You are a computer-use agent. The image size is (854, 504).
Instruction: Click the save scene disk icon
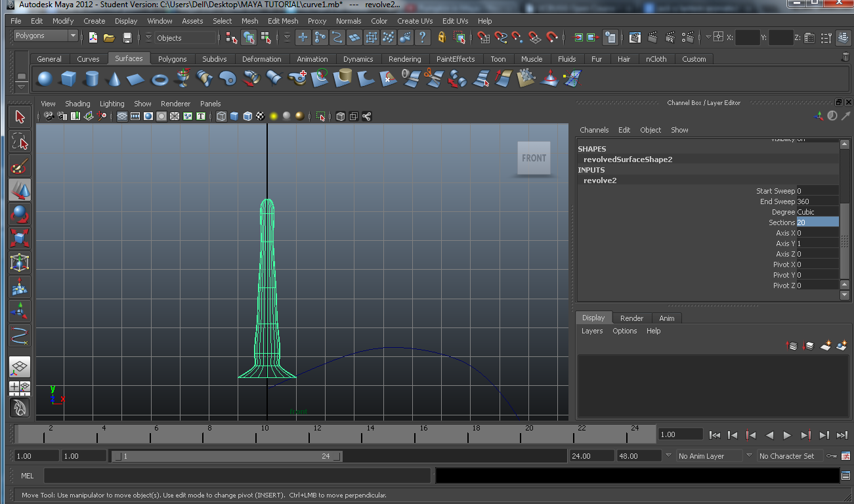[127, 37]
